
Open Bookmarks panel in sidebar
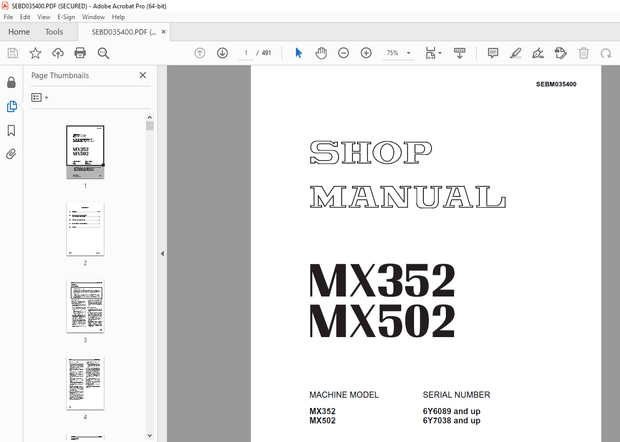(11, 130)
